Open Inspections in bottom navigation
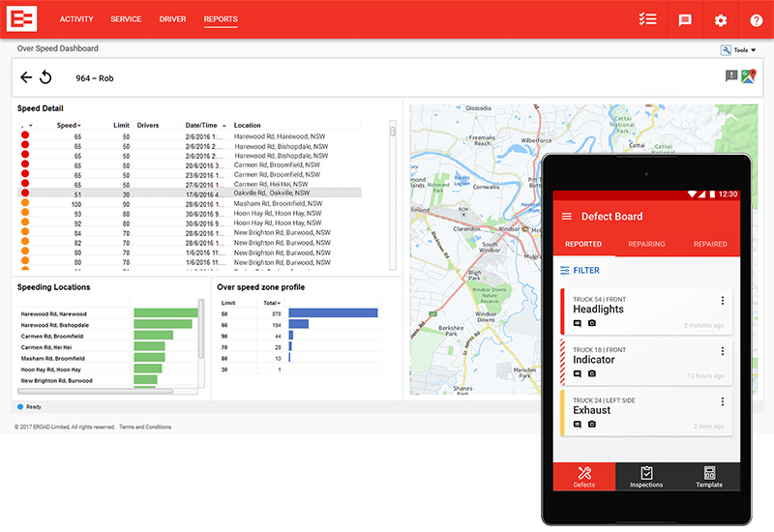 (646, 476)
